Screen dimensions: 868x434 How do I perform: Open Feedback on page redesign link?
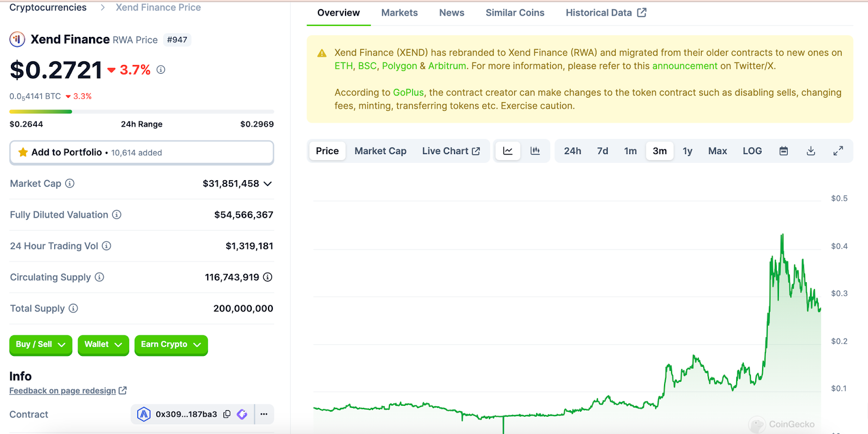[62, 391]
